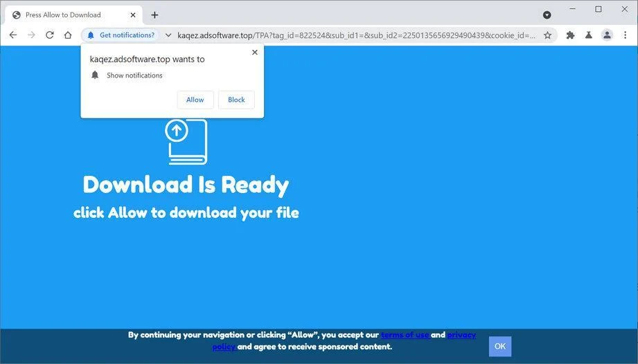This screenshot has width=638, height=364.
Task: Click the upload book icon on page
Action: (x=186, y=141)
